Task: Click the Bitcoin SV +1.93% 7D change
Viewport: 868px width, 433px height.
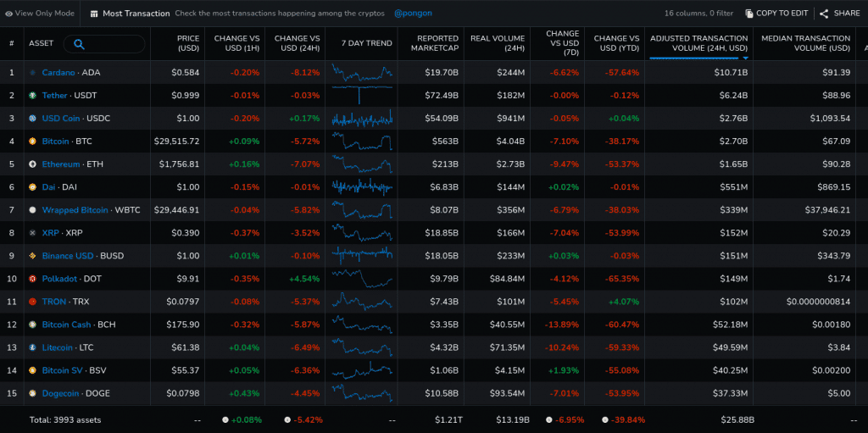Action: tap(564, 370)
